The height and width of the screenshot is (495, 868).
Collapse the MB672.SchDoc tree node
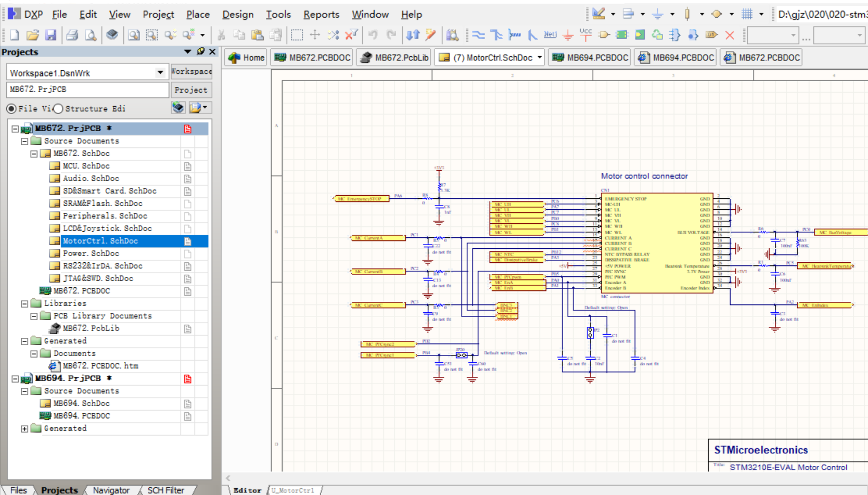pyautogui.click(x=34, y=154)
